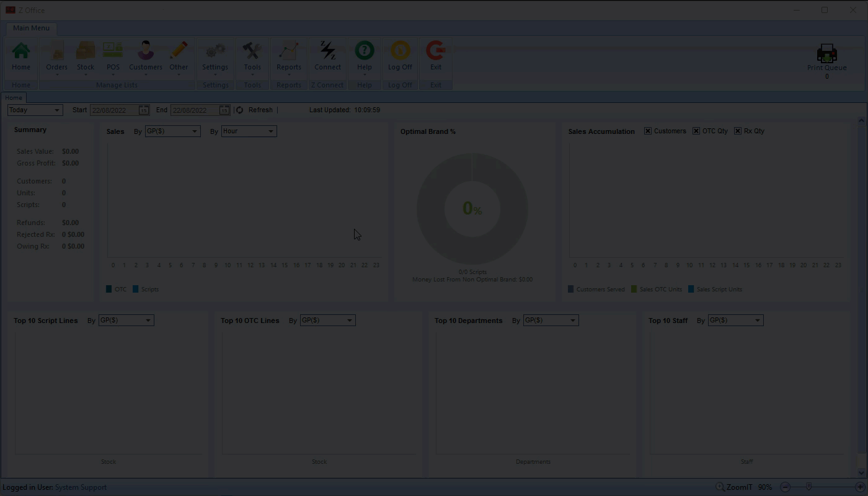Click the ZoomIT magnifier icon

720,487
